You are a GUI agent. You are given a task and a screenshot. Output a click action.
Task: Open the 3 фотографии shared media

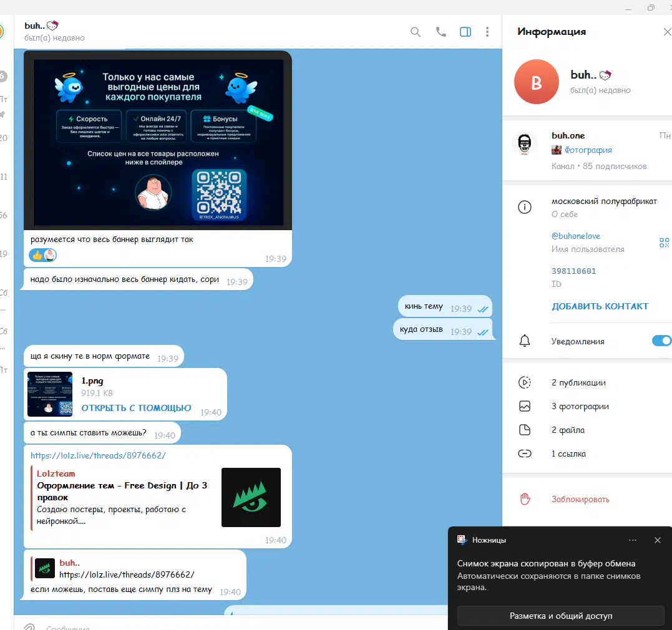point(580,406)
